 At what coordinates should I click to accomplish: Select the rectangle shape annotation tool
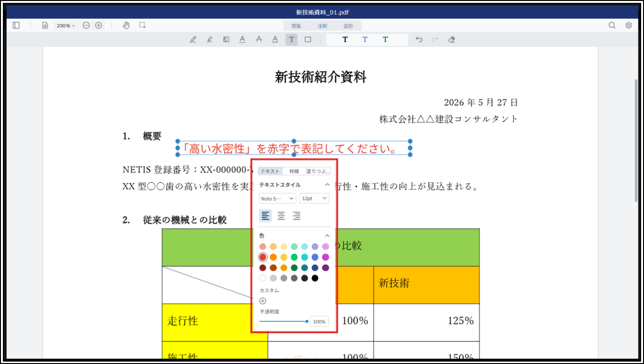pos(308,39)
